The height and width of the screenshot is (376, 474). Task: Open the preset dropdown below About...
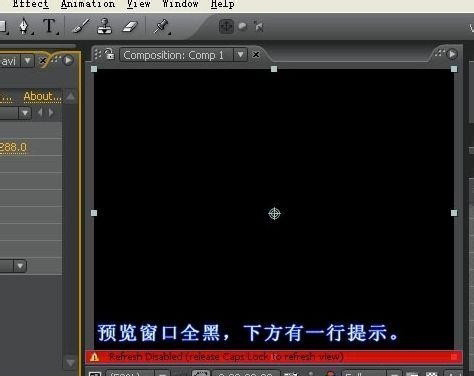pos(25,113)
